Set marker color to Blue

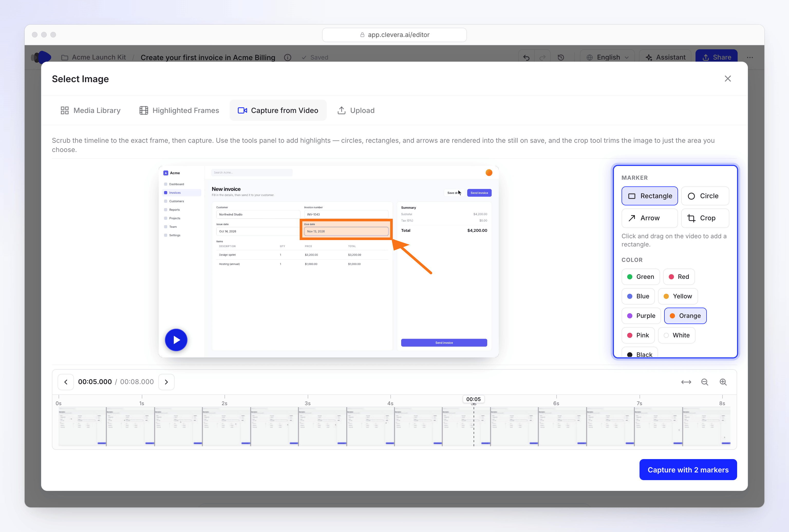click(x=638, y=296)
